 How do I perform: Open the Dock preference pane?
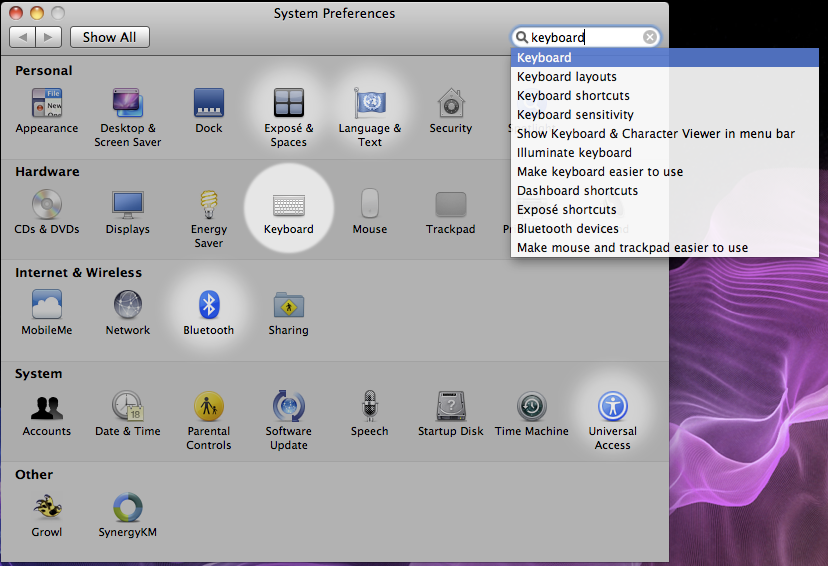pyautogui.click(x=209, y=110)
